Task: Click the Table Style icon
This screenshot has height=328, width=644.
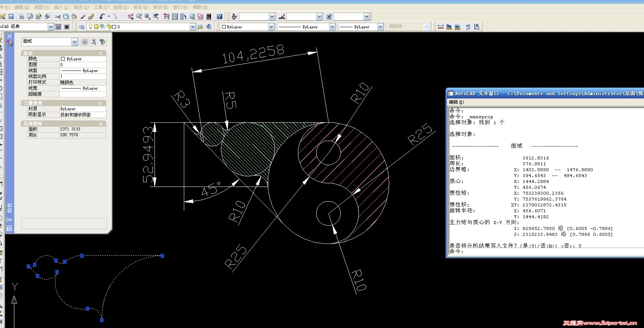Action: [329, 17]
